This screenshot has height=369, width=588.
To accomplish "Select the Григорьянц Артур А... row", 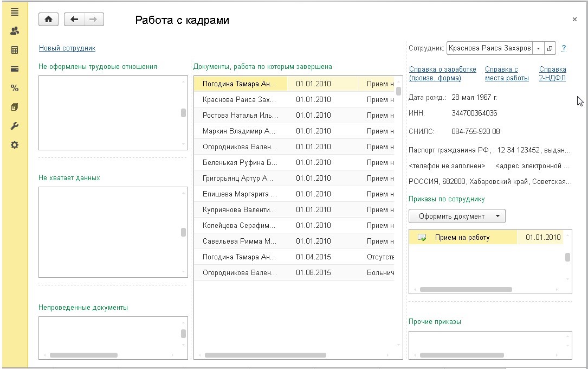I will 294,179.
